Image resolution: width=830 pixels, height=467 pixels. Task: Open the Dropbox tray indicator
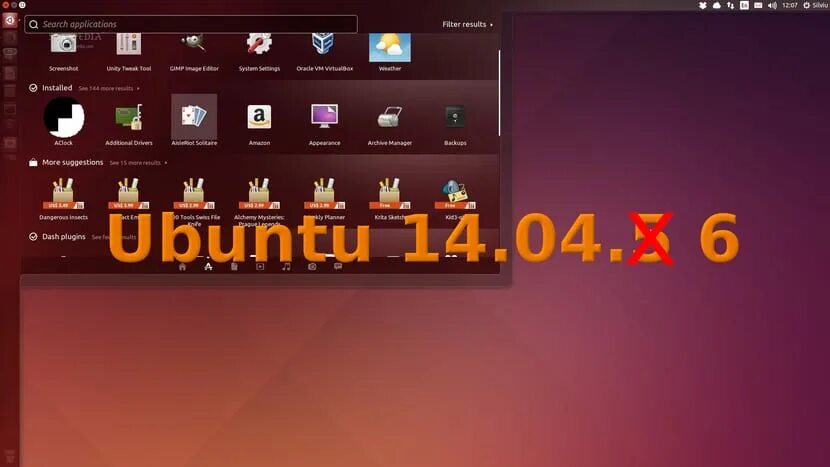coord(702,5)
